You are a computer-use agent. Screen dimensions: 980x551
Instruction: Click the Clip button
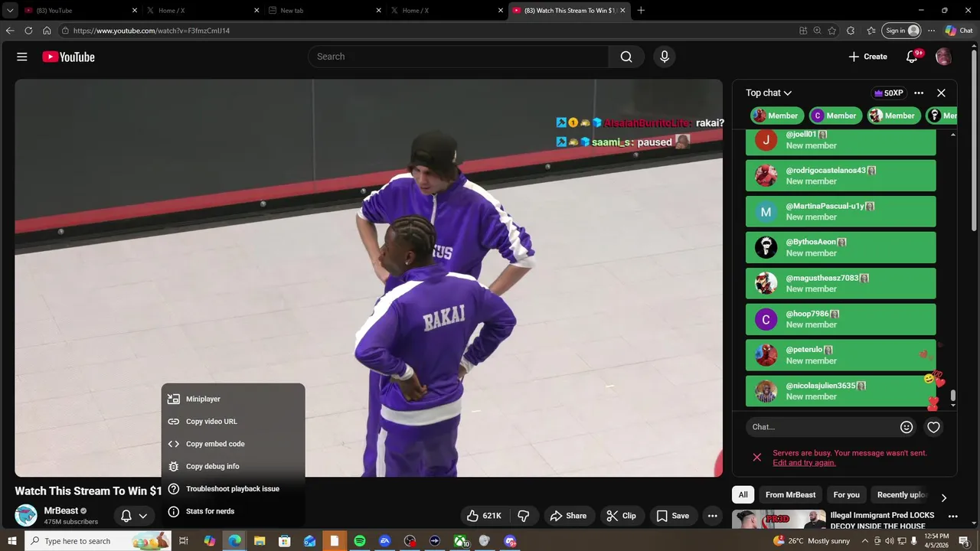point(622,516)
